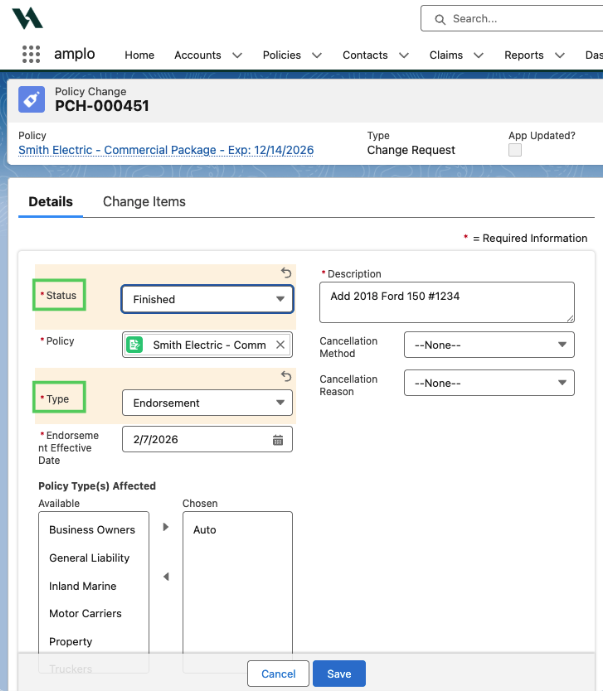Screen dimensions: 603x691
Task: Click in the global Search box
Action: click(x=514, y=19)
